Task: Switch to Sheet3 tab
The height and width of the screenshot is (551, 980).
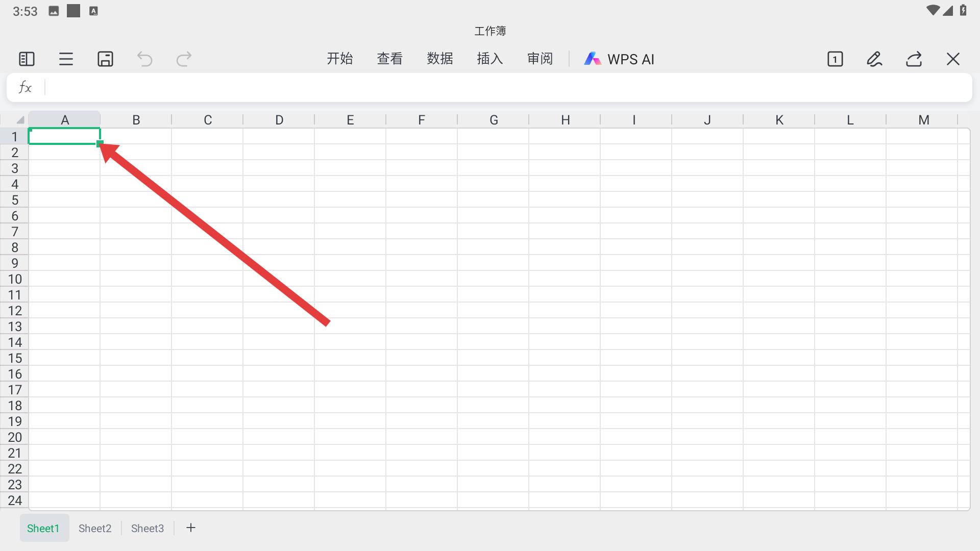Action: coord(148,529)
